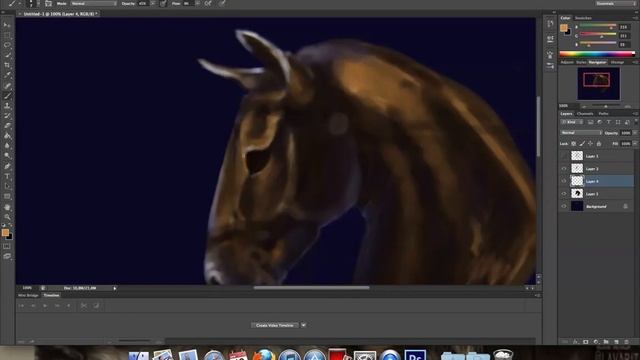Image resolution: width=640 pixels, height=360 pixels.
Task: Select the History Brush tool
Action: tap(7, 116)
